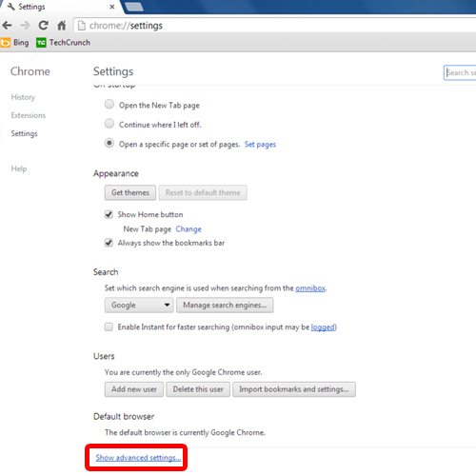476x476 pixels.
Task: Click the page icon in the address bar
Action: (x=82, y=26)
